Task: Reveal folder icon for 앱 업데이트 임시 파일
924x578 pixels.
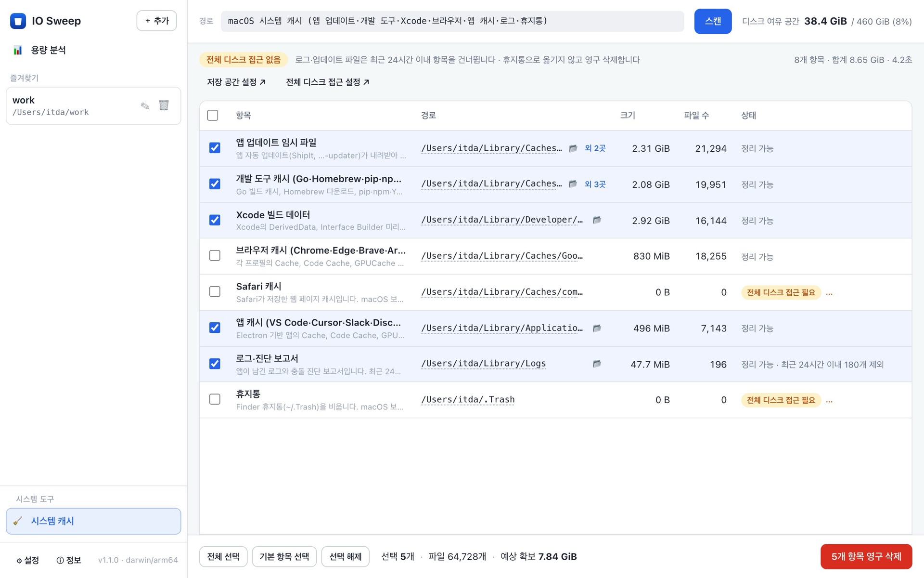Action: click(573, 148)
